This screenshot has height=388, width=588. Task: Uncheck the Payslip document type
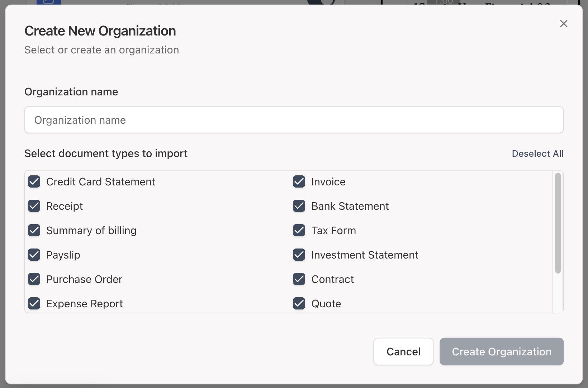34,255
